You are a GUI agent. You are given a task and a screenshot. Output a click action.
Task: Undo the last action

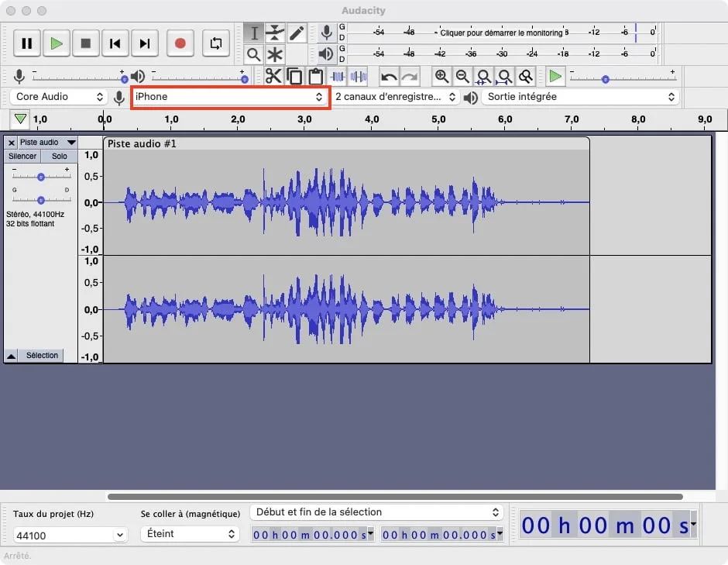(x=389, y=76)
